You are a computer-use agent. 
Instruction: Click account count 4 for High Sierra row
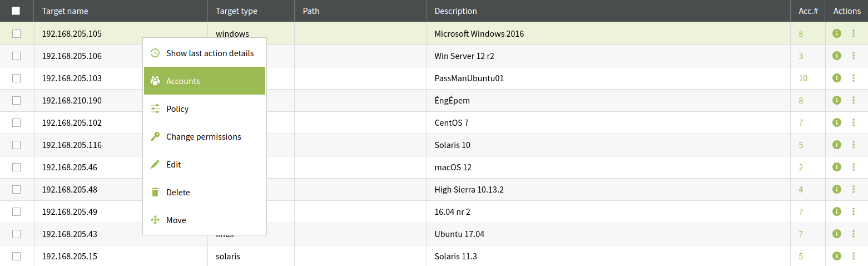pyautogui.click(x=801, y=189)
